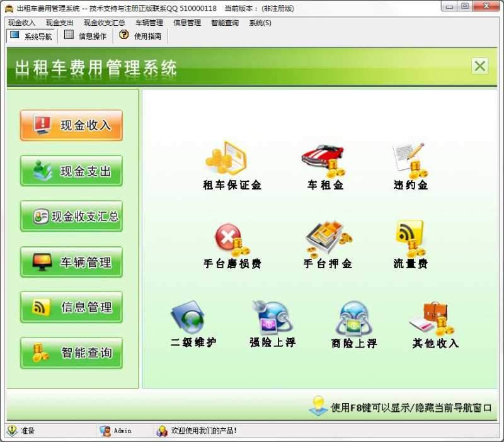This screenshot has height=442, width=504.
Task: Open the 车辆管理 menu
Action: pos(151,22)
